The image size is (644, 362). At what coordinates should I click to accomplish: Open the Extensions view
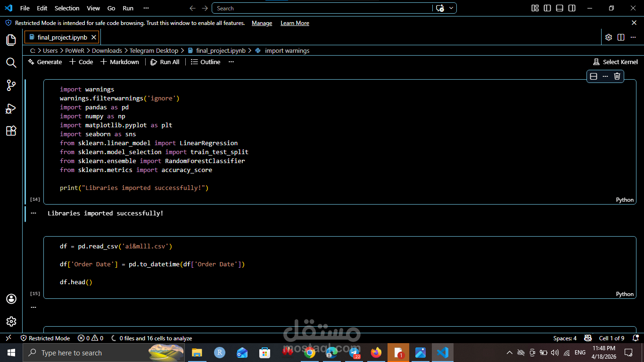point(11,131)
